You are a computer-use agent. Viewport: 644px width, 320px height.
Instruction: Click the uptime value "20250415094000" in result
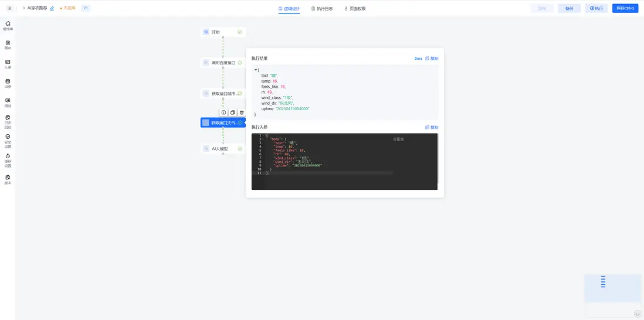click(x=292, y=109)
